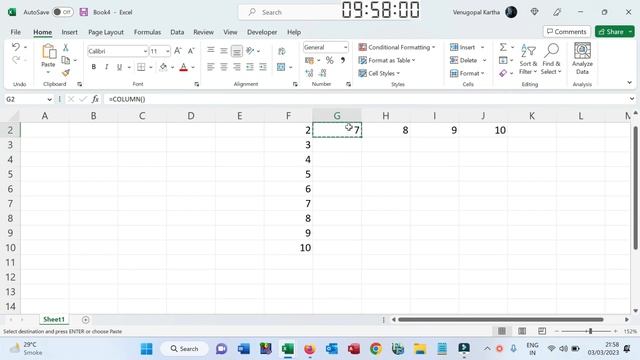
Task: Open the font size dropdown
Action: (x=167, y=51)
